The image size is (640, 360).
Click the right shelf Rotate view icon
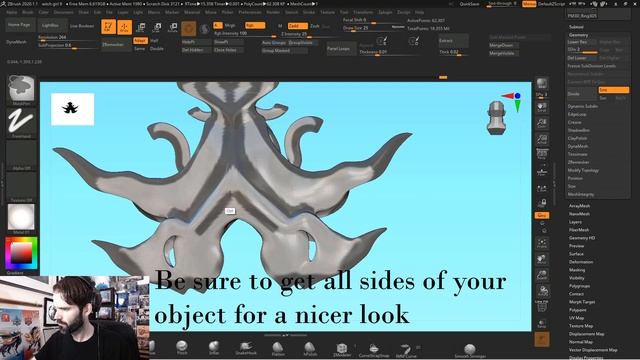coord(542,291)
